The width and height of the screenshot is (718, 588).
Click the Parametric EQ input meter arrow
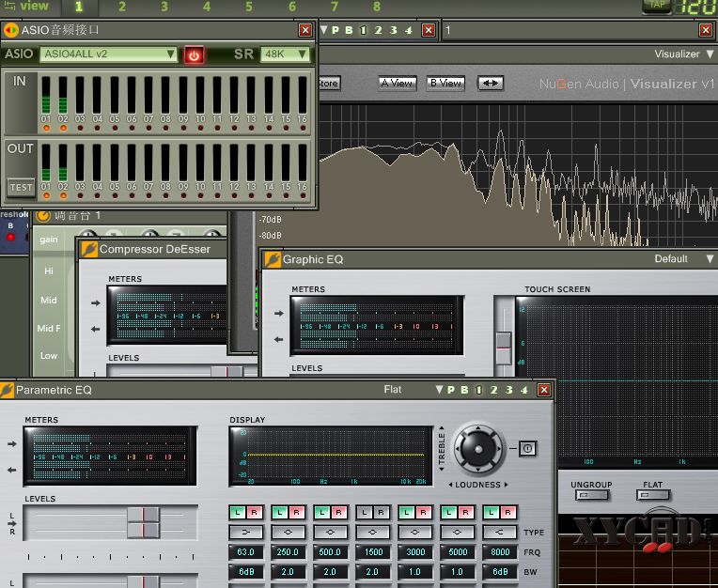point(12,444)
